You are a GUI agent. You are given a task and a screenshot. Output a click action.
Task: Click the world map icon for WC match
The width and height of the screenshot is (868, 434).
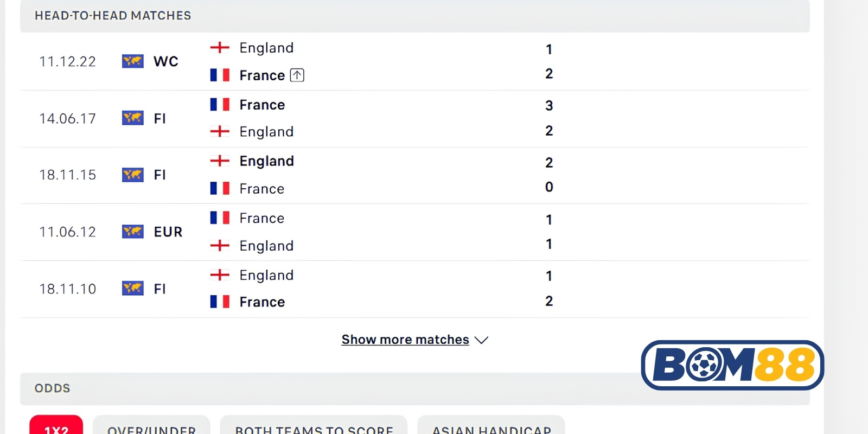[133, 61]
